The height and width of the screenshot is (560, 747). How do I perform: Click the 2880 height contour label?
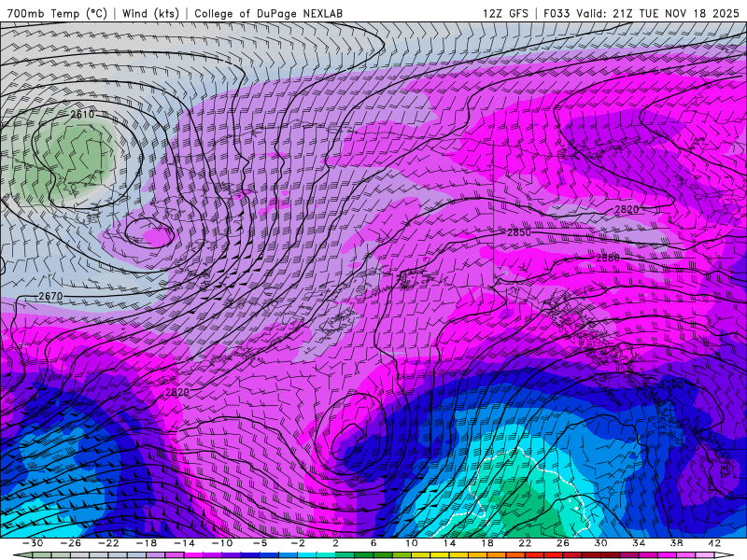pos(608,258)
